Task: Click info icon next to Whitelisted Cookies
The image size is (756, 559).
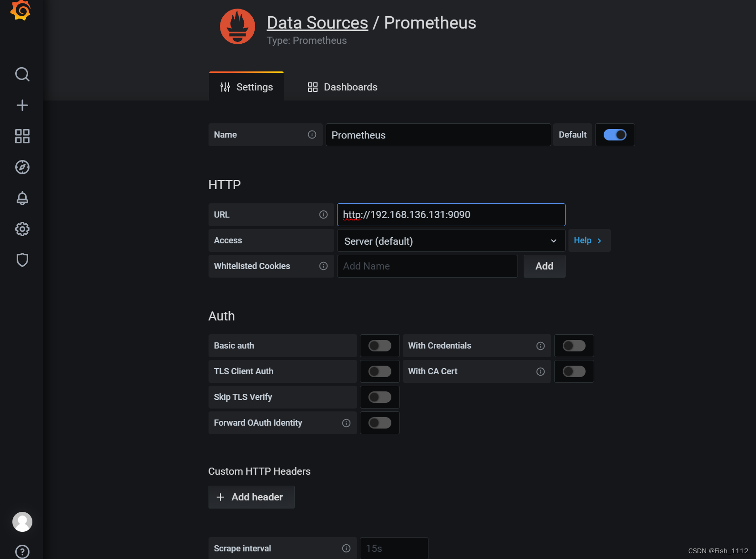Action: coord(323,266)
